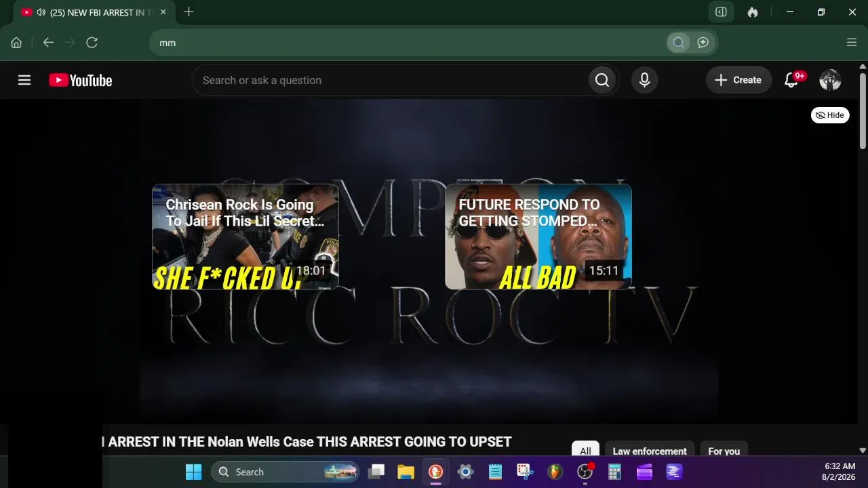Select the All filter chip

(585, 449)
